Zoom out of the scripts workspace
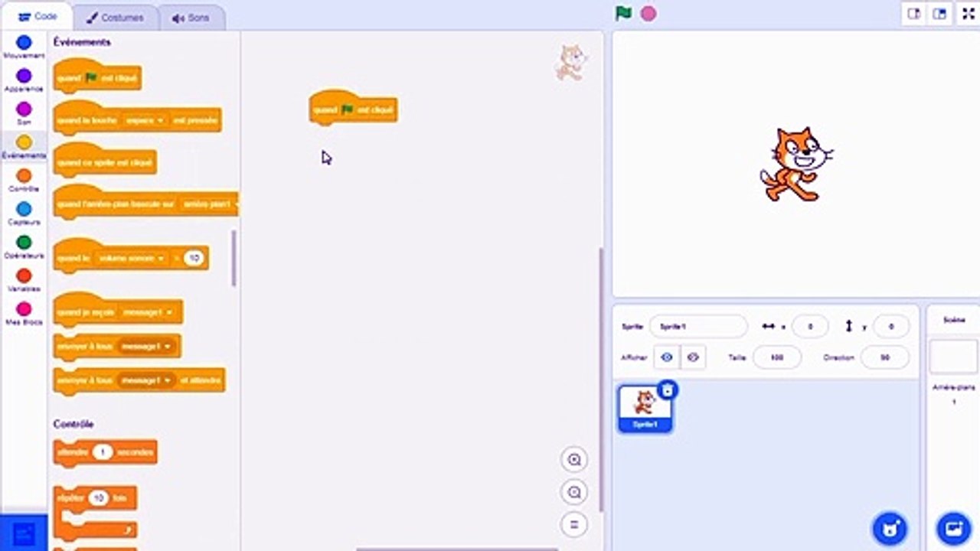980x551 pixels. pyautogui.click(x=574, y=491)
